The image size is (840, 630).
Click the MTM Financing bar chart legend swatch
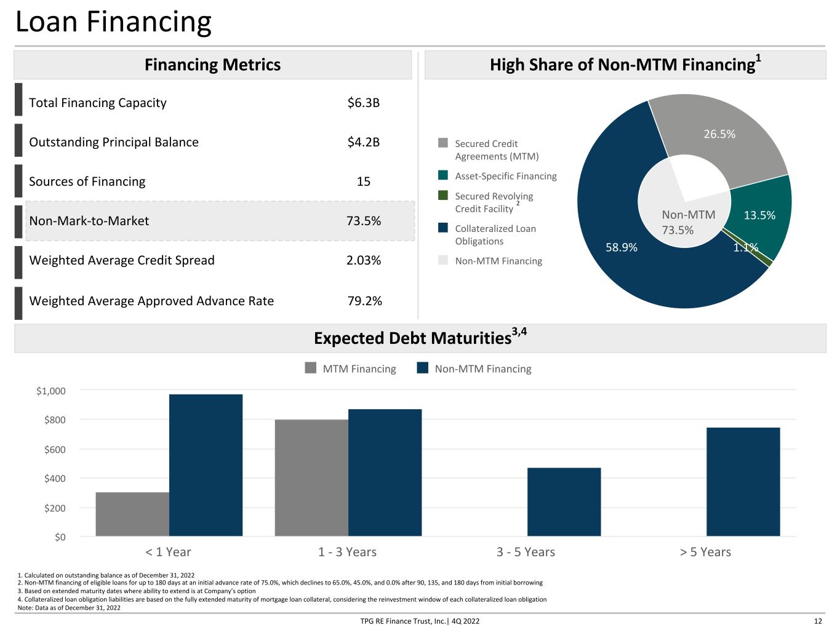[x=311, y=368]
